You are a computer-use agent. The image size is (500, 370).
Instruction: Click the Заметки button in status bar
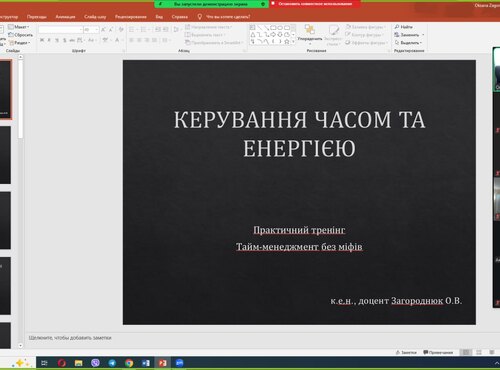click(x=406, y=352)
